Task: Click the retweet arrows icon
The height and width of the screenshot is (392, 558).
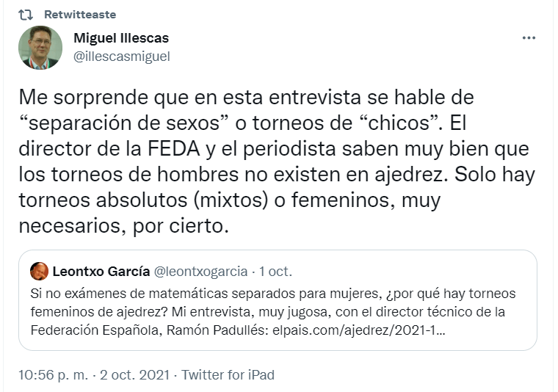Action: (x=26, y=15)
